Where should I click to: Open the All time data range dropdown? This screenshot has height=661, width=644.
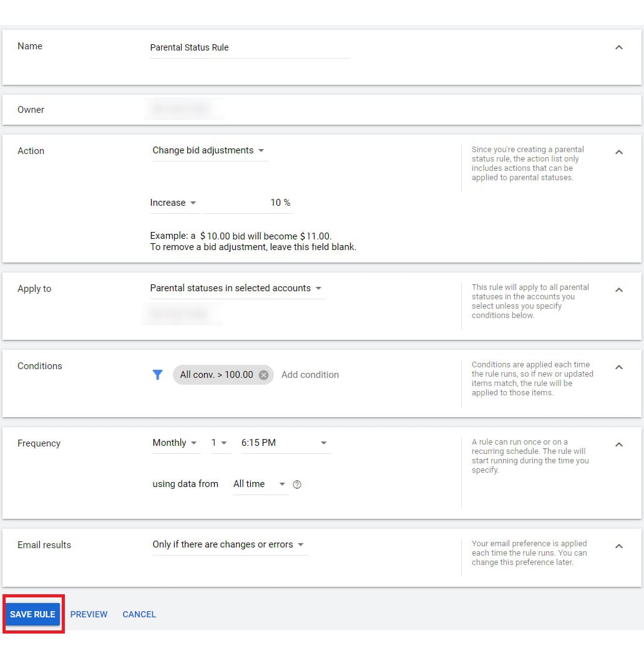(x=259, y=484)
